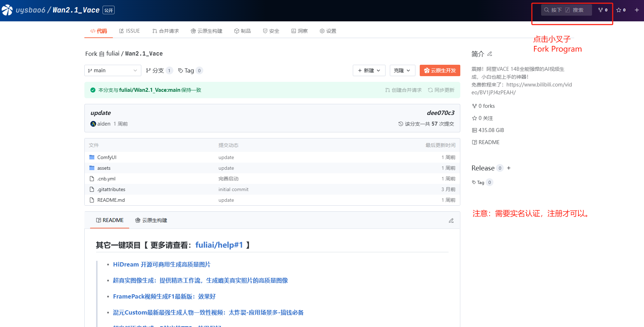Open initial commit message
Image resolution: width=644 pixels, height=327 pixels.
coord(234,189)
